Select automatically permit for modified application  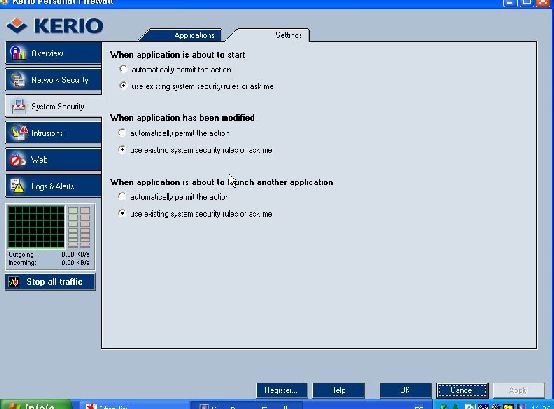122,133
